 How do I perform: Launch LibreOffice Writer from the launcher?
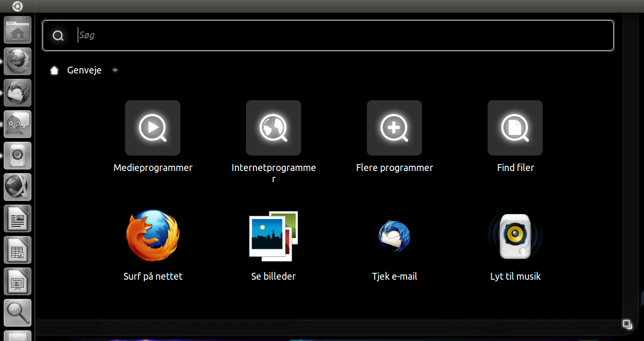(x=18, y=218)
